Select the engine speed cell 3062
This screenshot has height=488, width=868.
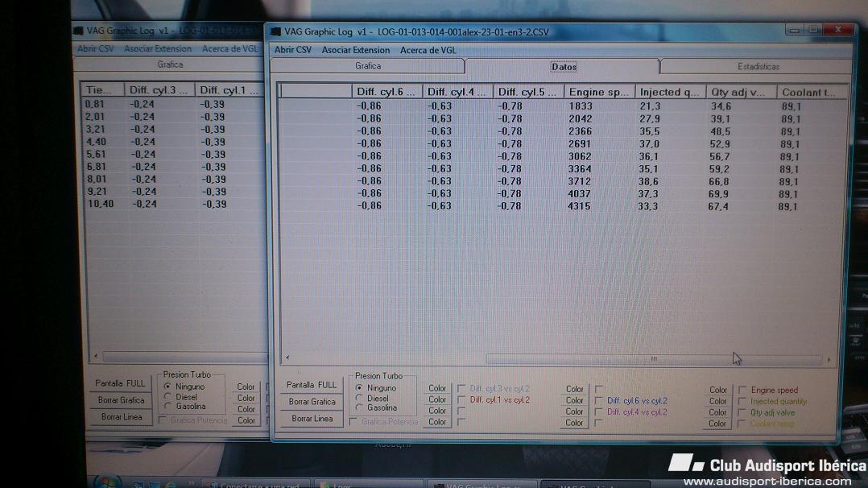[x=580, y=156]
